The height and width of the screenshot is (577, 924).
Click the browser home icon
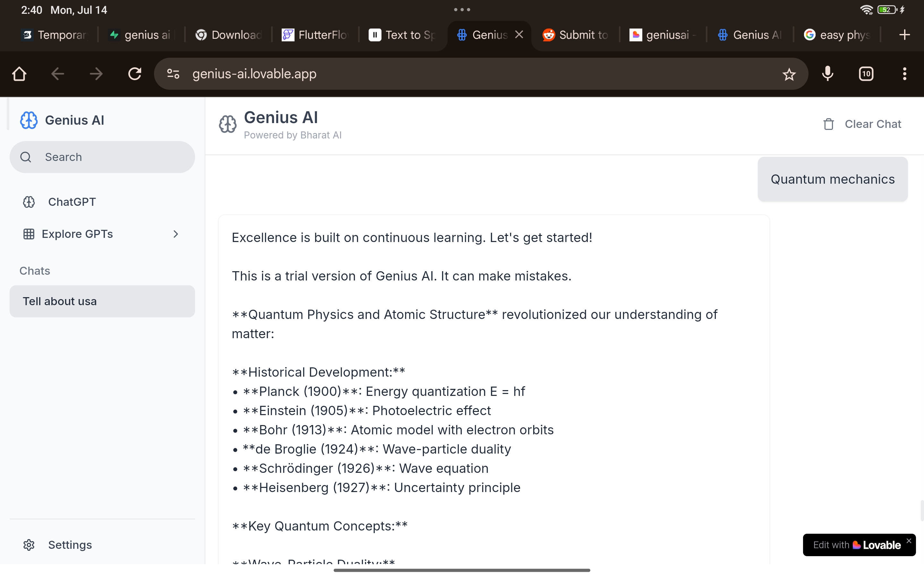coord(19,74)
